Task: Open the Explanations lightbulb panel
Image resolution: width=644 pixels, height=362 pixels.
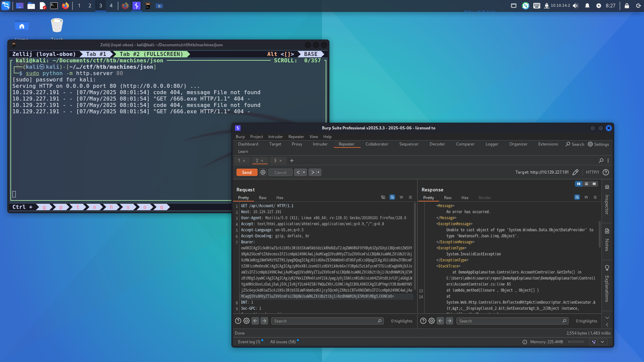Action: coord(607,268)
